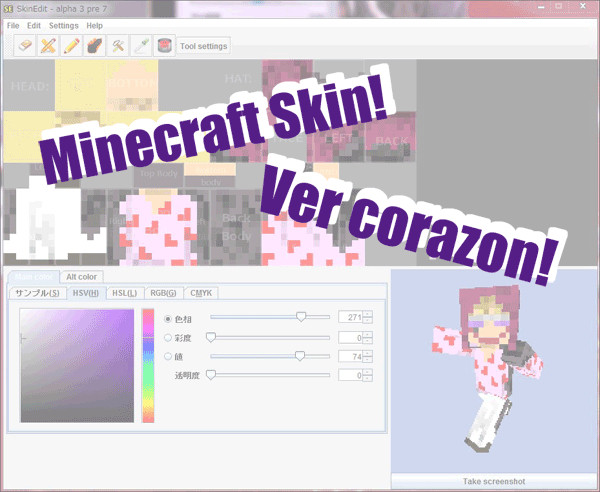
Task: Select the 彩度 saturation radio button
Action: (168, 337)
